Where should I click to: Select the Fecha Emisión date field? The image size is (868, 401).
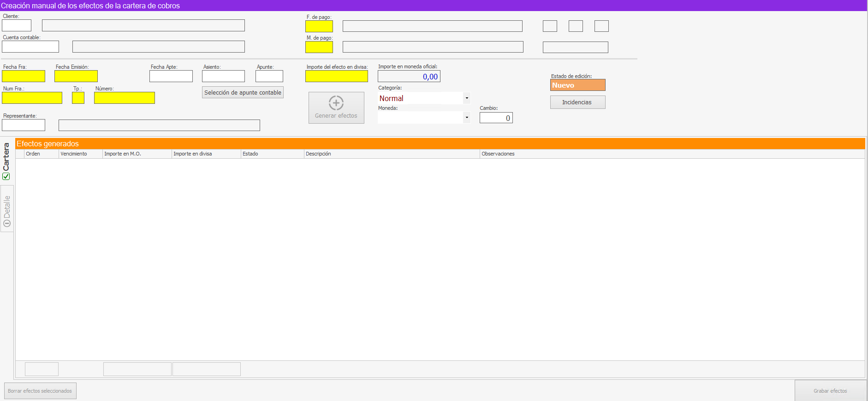pos(76,76)
